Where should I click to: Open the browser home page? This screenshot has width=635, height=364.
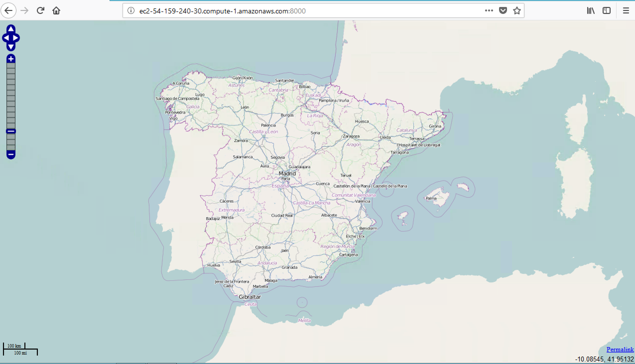coord(56,11)
